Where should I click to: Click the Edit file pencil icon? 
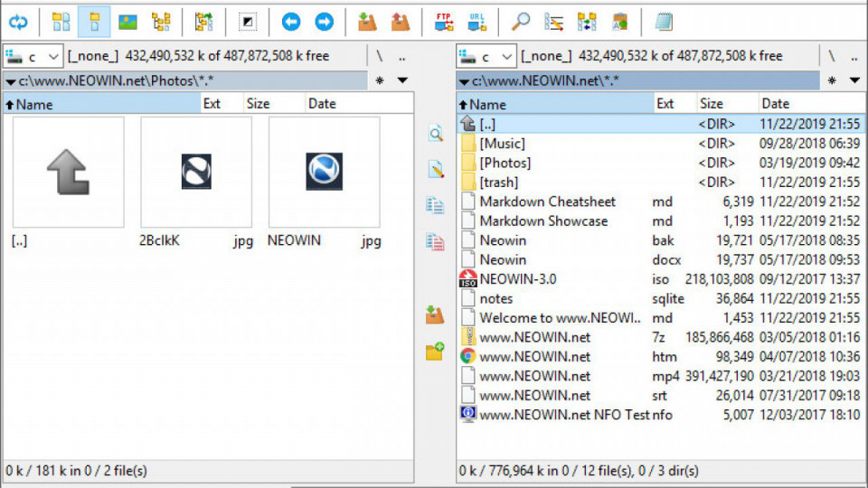pos(435,169)
